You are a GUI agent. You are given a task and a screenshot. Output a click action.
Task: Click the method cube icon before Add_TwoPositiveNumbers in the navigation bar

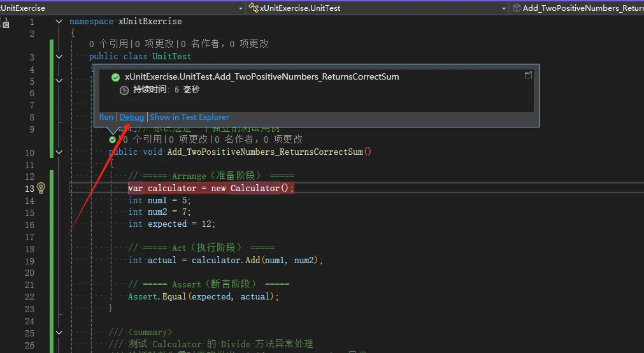[x=517, y=8]
